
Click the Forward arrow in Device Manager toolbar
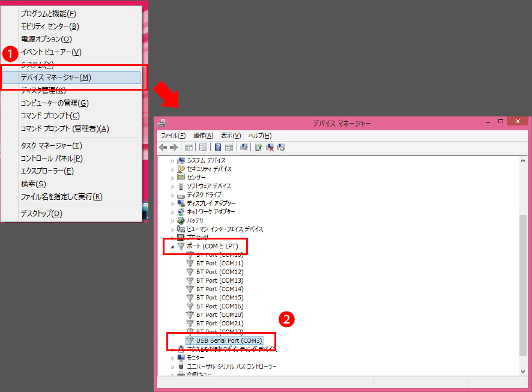tap(174, 147)
